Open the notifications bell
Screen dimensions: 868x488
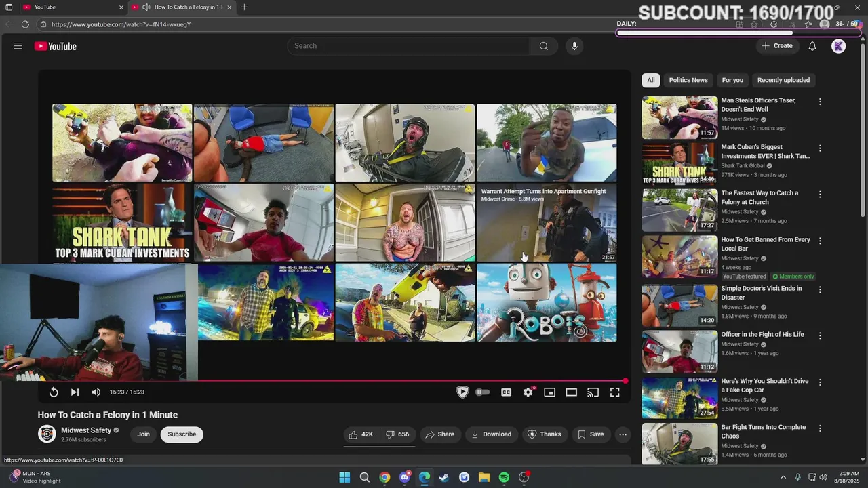812,46
